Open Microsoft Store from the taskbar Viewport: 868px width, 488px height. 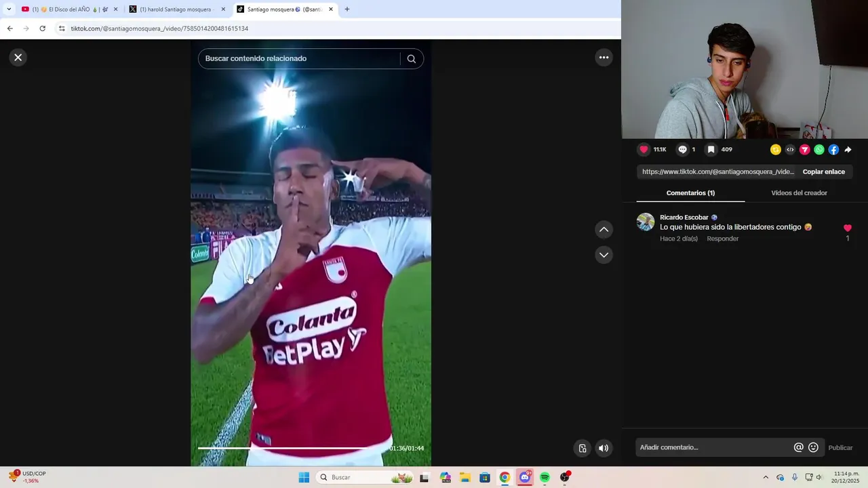coord(485,477)
